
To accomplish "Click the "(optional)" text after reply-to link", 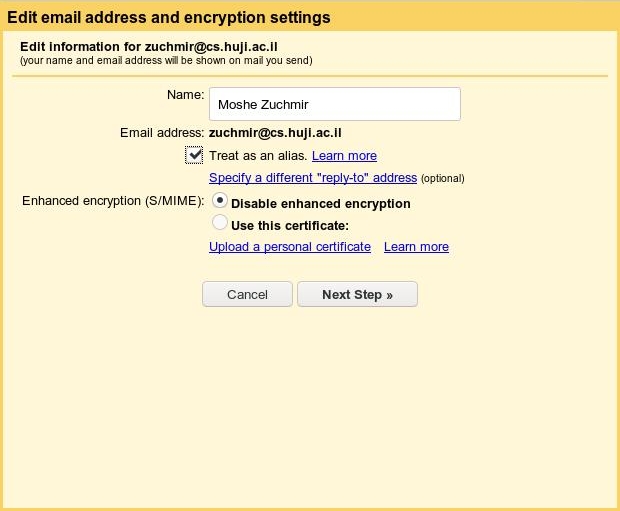I will pos(442,179).
